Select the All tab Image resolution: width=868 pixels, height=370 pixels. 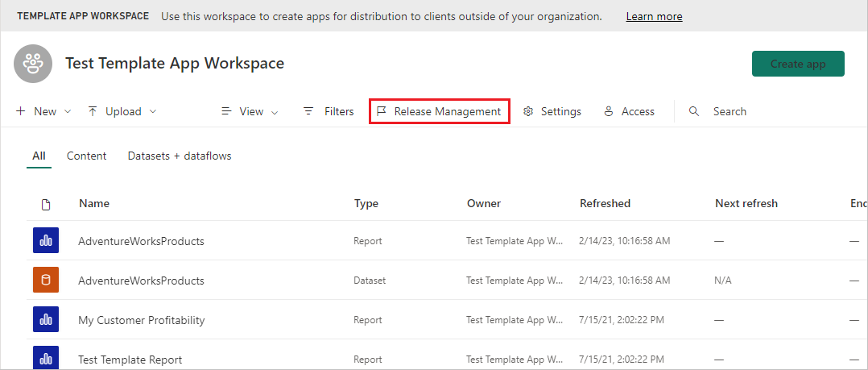click(39, 156)
